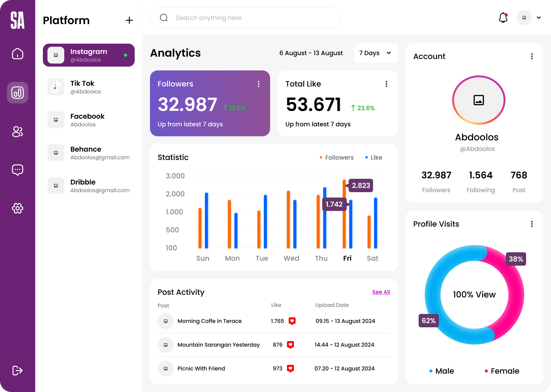Click the 6 August - 13 August date range
The width and height of the screenshot is (551, 392).
(x=311, y=53)
